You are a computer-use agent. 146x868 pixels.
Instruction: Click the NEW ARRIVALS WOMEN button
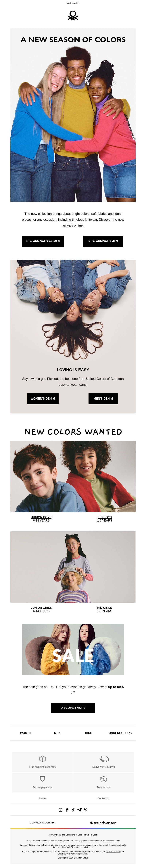43,241
